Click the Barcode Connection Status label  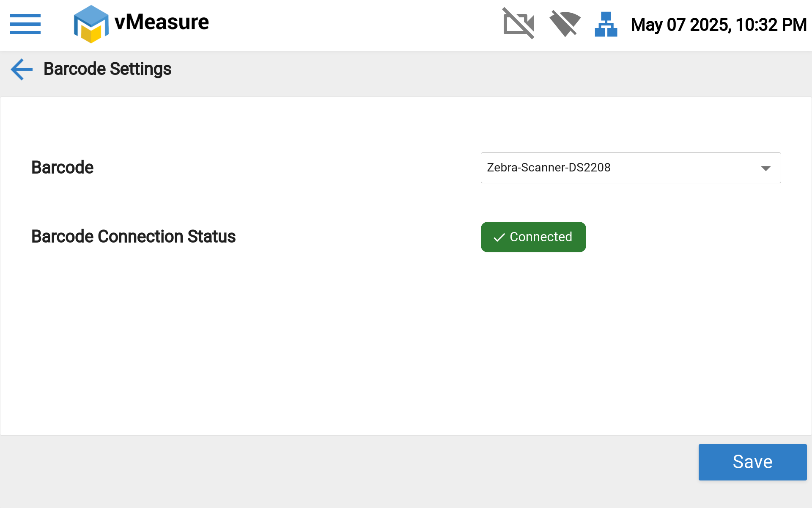(x=133, y=237)
